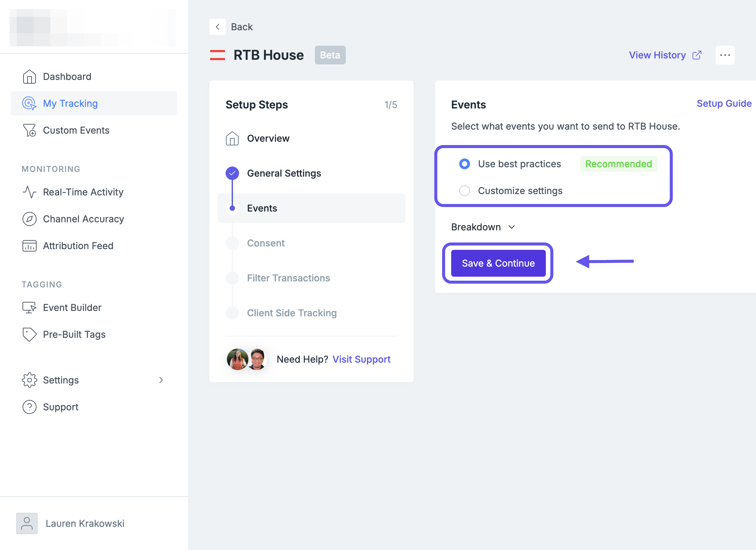Click the Lauren Krakowski user name
Viewport: 756px width, 550px height.
tap(85, 523)
